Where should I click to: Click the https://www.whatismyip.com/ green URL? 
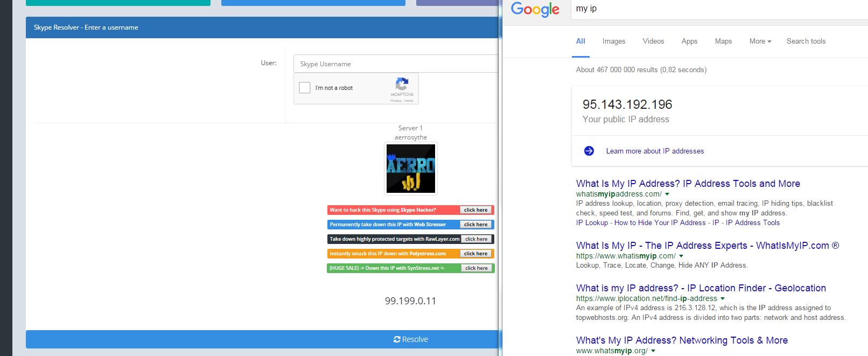point(626,256)
